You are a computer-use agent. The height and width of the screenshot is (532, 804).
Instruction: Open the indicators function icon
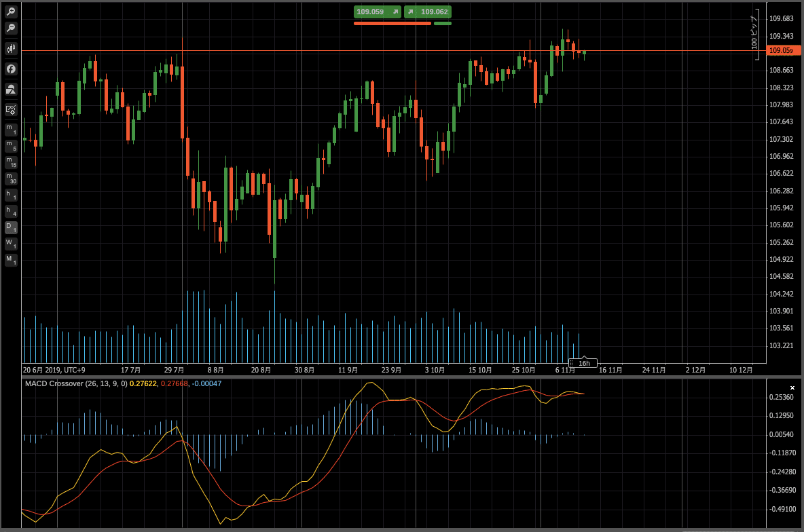point(11,69)
